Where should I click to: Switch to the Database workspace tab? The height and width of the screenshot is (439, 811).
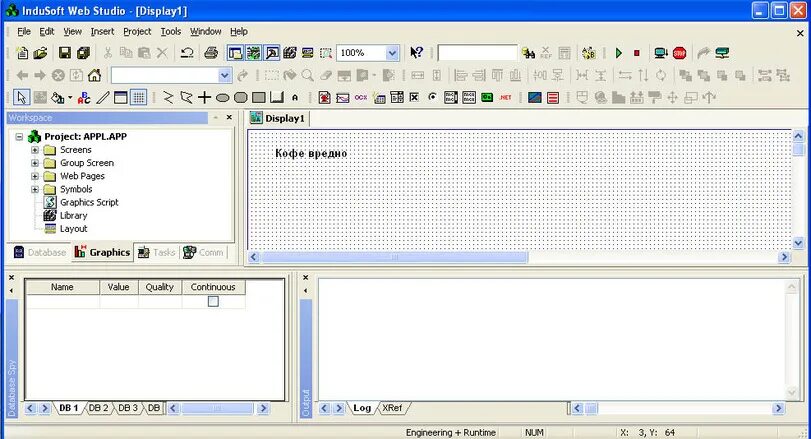coord(40,252)
